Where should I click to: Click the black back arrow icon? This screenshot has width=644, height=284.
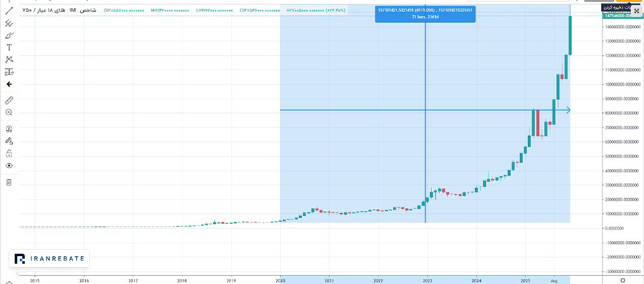point(9,84)
